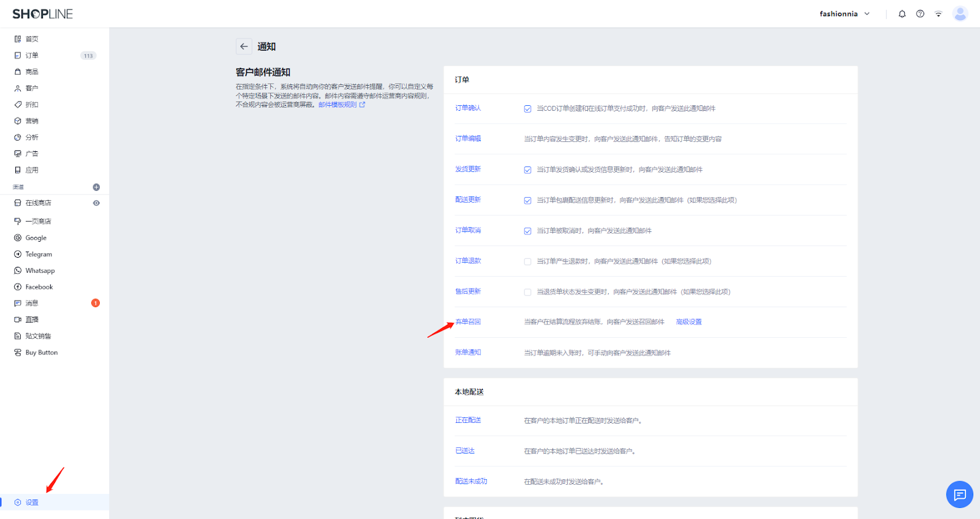Image resolution: width=980 pixels, height=519 pixels.
Task: Click the wifi signal icon in header
Action: [938, 14]
